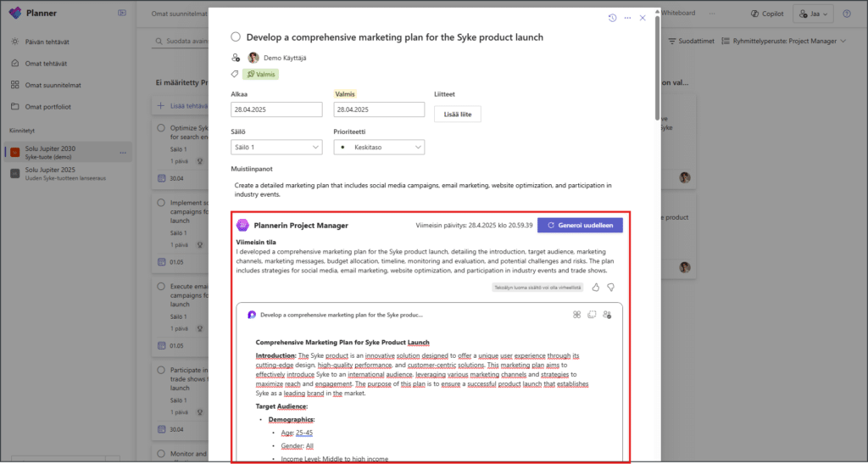This screenshot has width=868, height=464.
Task: Click the Alkaa start date field
Action: coord(276,109)
